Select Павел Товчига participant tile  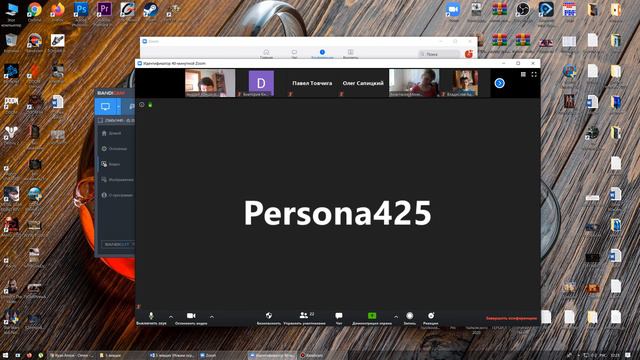tap(312, 83)
